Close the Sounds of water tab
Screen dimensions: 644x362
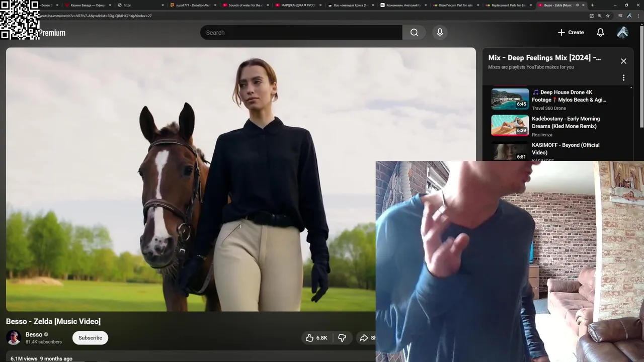click(x=267, y=5)
